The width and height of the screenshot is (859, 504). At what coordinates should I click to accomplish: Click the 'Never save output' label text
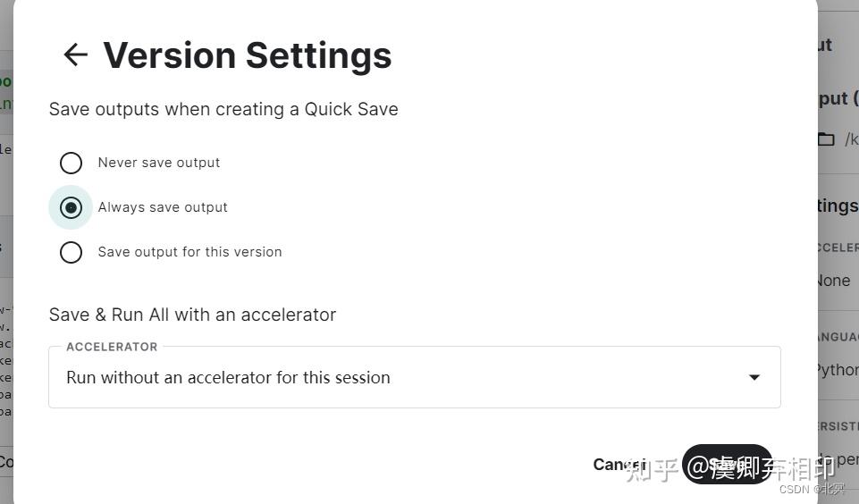pyautogui.click(x=159, y=163)
